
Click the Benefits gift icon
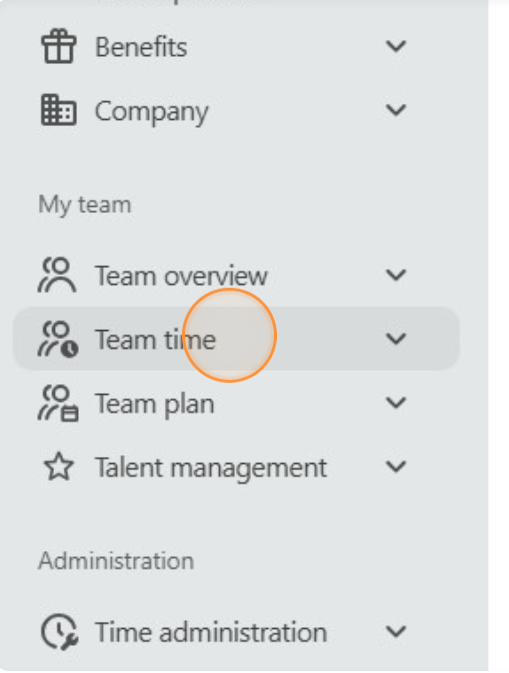tap(59, 46)
